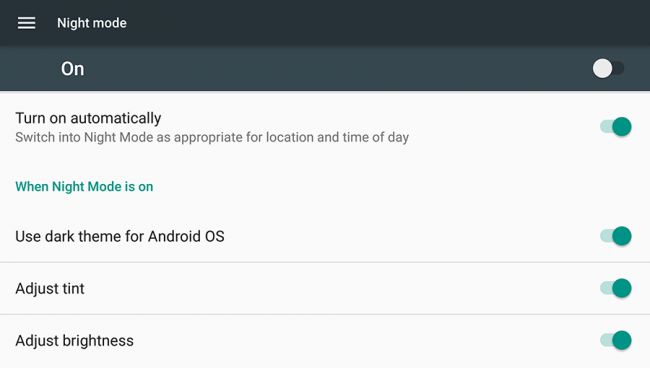Disable the Adjust brightness toggle
Screen dimensions: 650x368
[x=616, y=340]
